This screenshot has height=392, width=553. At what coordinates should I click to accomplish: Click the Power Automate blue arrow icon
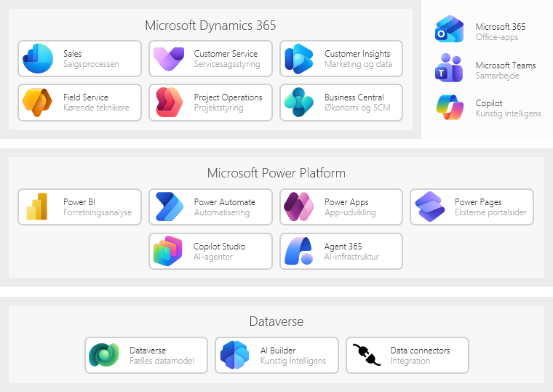tap(170, 207)
